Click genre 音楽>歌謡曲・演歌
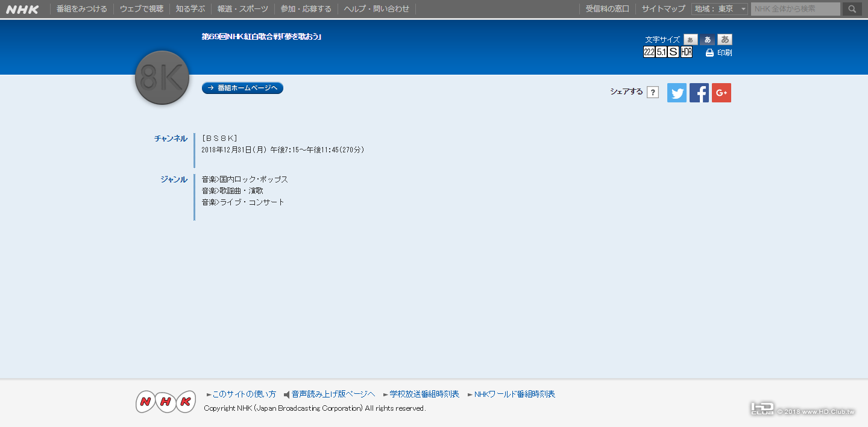The width and height of the screenshot is (868, 427). 233,191
